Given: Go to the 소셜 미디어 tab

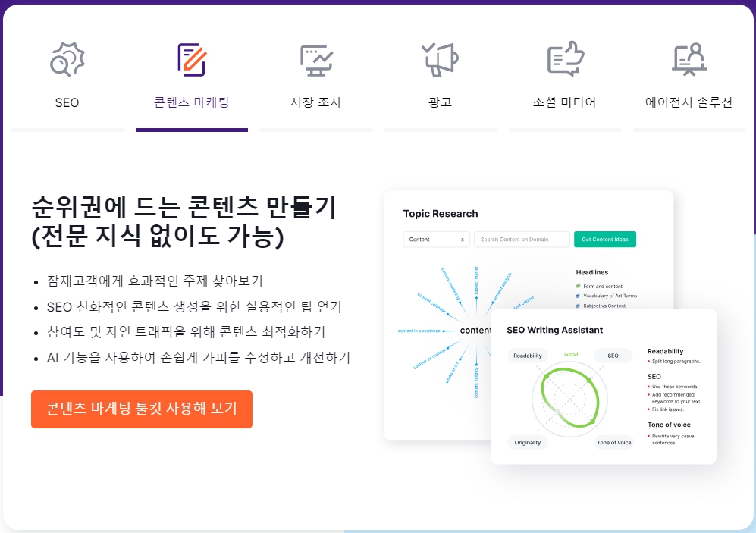Looking at the screenshot, I should [x=565, y=102].
